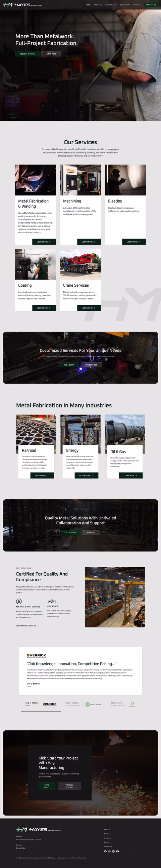Click Get a Quote in the Customized Services banner
The width and height of the screenshot is (161, 868).
click(x=69, y=365)
